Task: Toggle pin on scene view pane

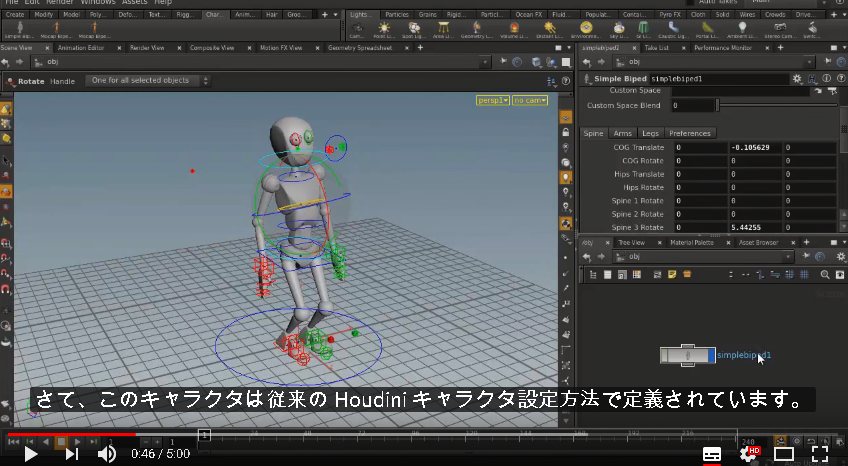Action: coord(503,62)
